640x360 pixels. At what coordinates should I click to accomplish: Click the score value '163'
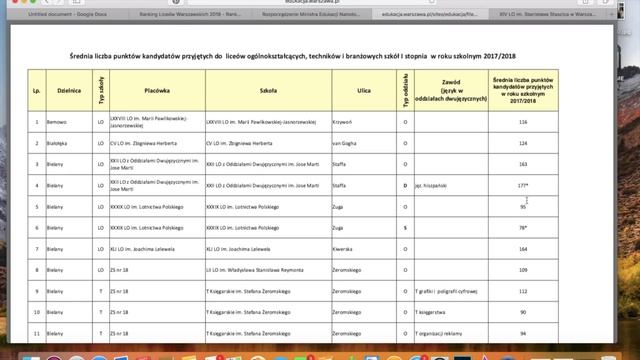[523, 164]
